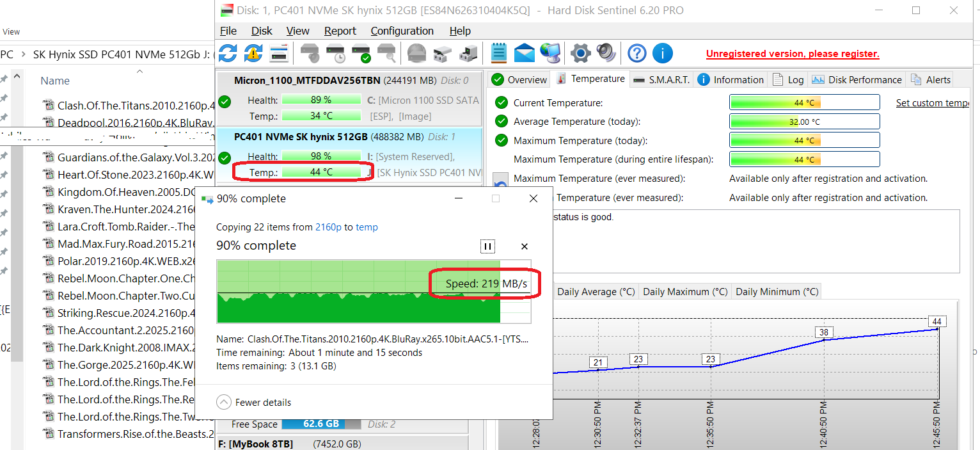The height and width of the screenshot is (450, 980).
Task: Switch to the Disk Performance tab
Action: pyautogui.click(x=857, y=80)
